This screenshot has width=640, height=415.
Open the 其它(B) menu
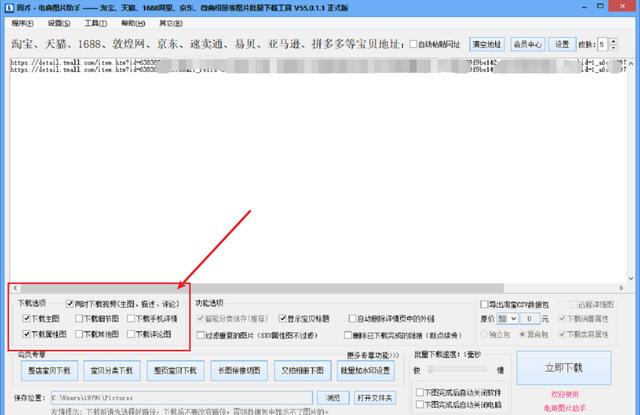coord(171,23)
